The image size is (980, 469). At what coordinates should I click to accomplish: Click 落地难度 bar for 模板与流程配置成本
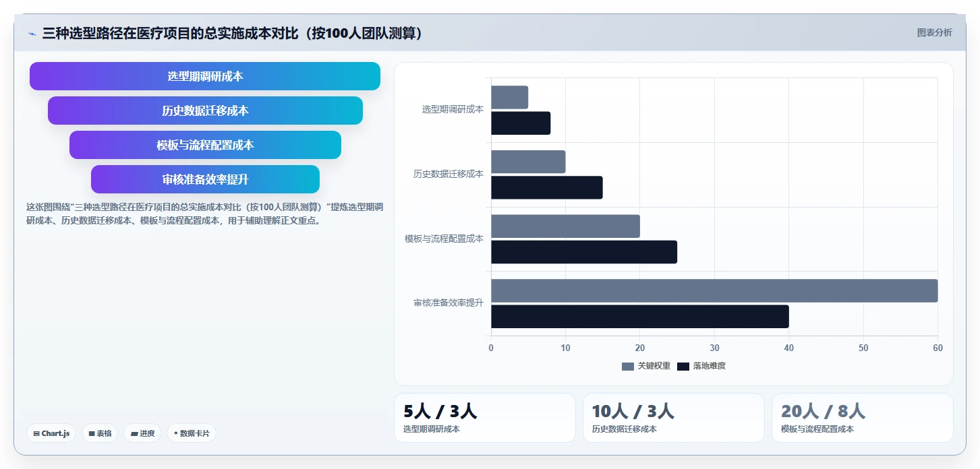[x=584, y=252]
